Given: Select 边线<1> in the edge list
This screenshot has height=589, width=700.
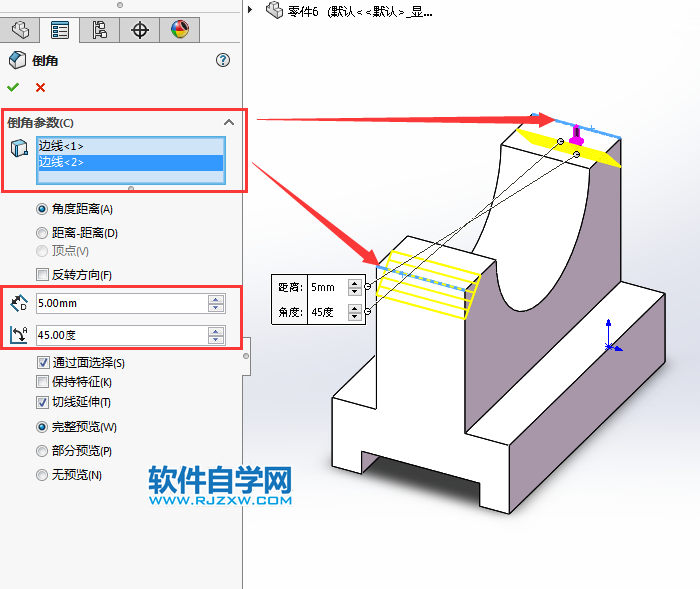Looking at the screenshot, I should point(130,146).
